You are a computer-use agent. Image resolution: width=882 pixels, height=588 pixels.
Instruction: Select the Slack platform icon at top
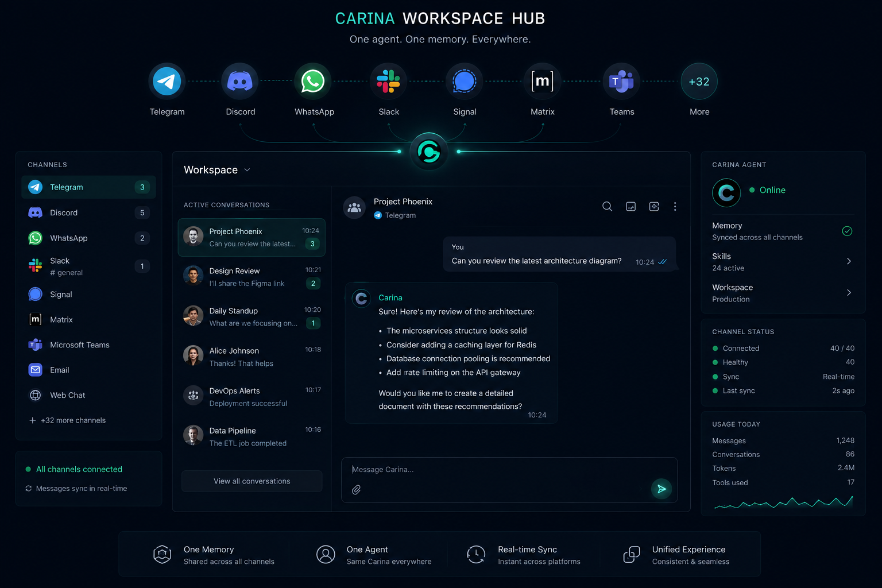388,82
